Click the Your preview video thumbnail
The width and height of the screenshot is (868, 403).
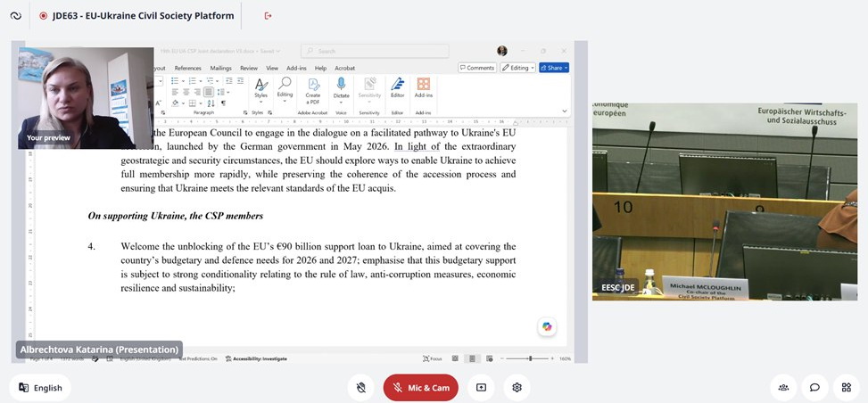click(86, 98)
